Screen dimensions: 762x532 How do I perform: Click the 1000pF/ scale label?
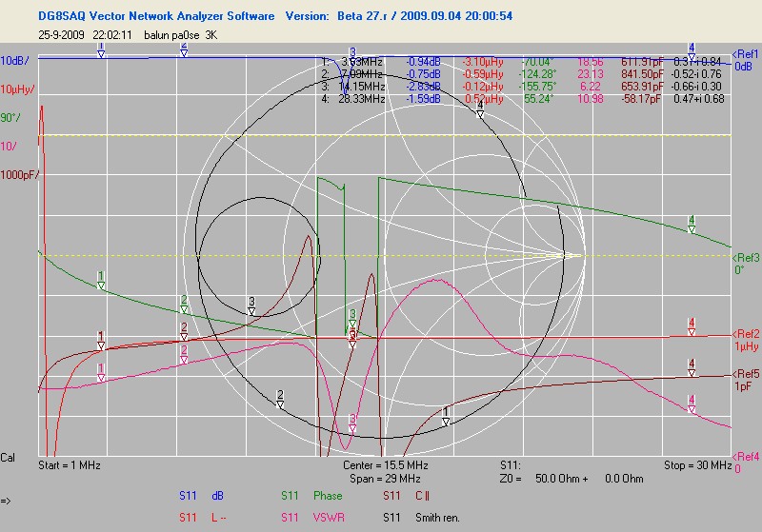(x=19, y=175)
